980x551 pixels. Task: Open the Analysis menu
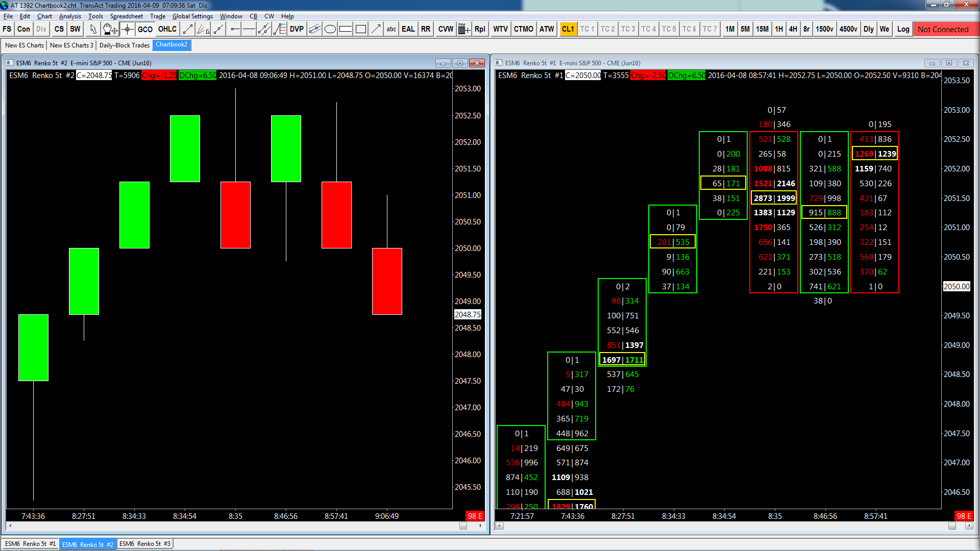70,16
